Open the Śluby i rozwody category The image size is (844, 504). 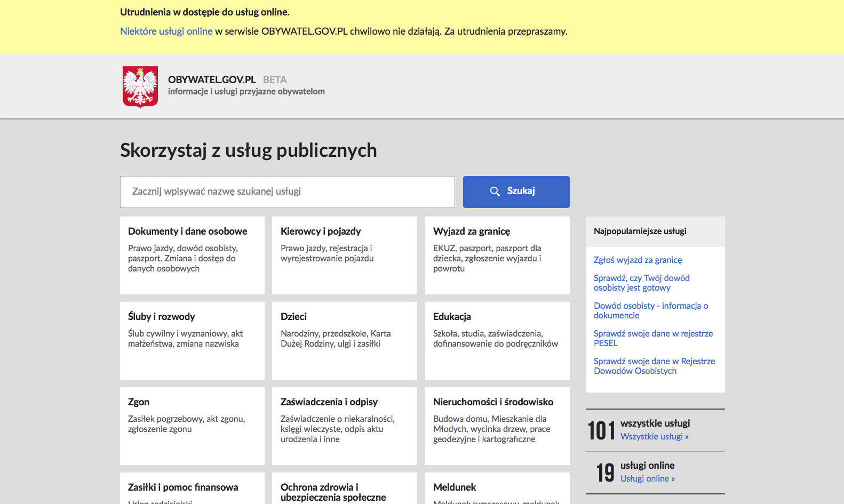pos(192,341)
